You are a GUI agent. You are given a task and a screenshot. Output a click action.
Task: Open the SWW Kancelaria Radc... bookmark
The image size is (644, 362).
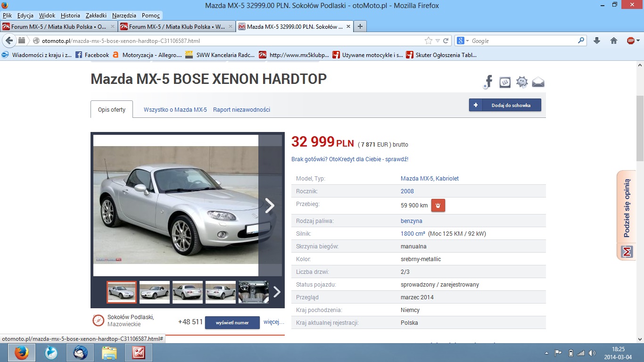click(x=220, y=55)
